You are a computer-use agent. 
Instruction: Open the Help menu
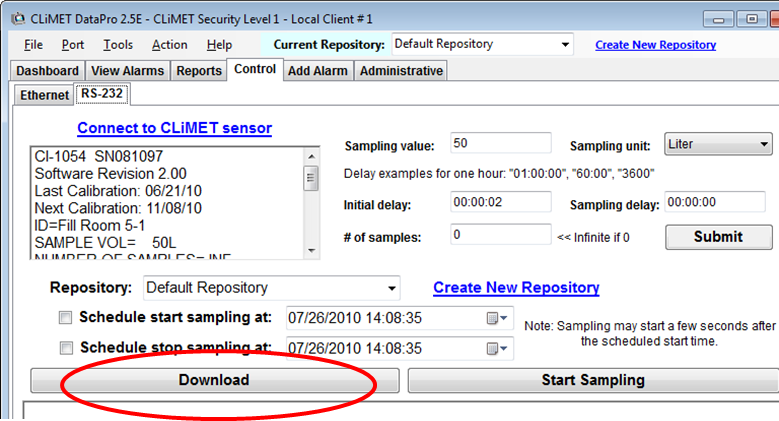pyautogui.click(x=219, y=45)
